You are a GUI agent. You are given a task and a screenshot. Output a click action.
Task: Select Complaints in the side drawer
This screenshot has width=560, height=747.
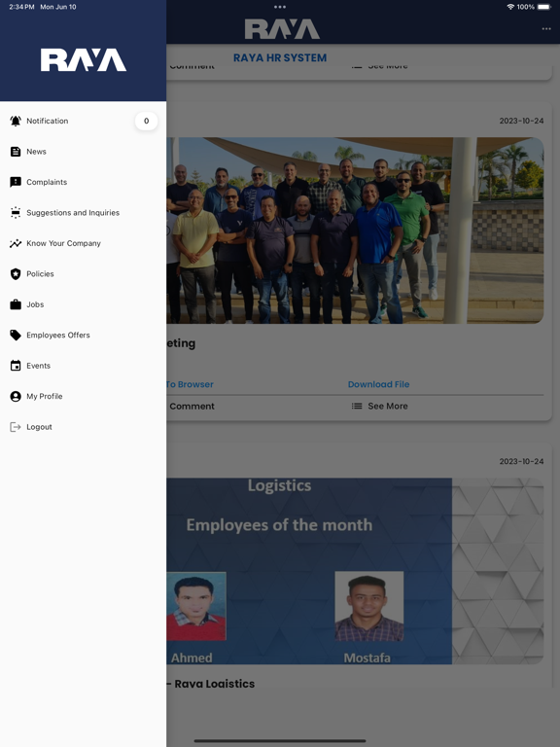point(83,182)
